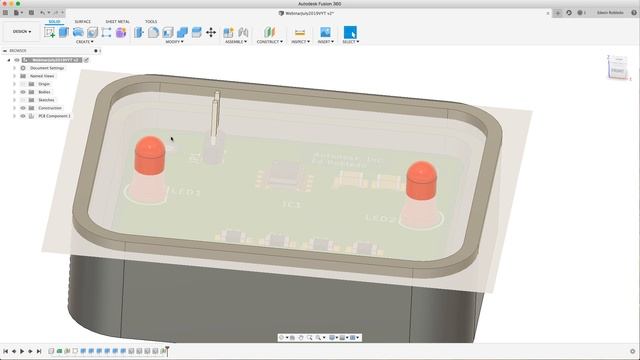Select the Combine tool

(182, 32)
